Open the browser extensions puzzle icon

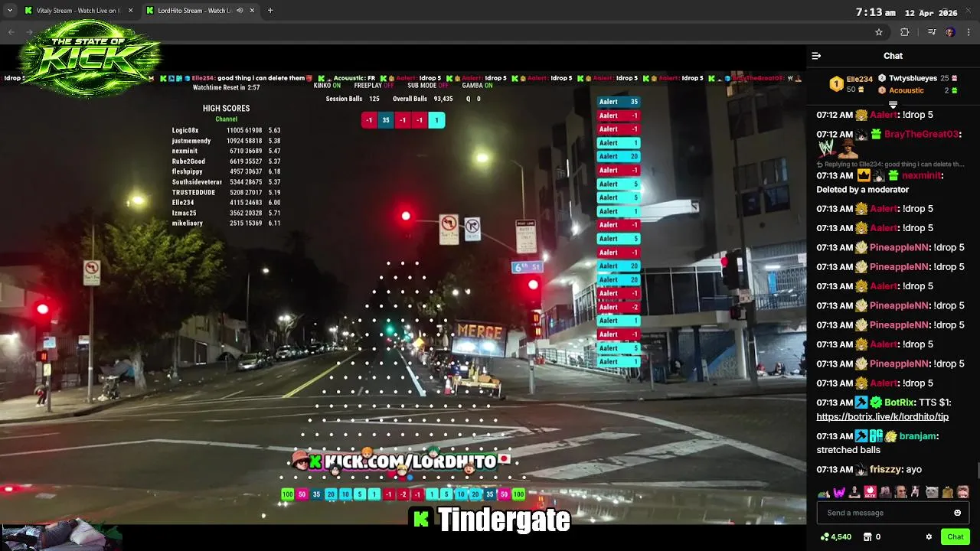point(905,32)
